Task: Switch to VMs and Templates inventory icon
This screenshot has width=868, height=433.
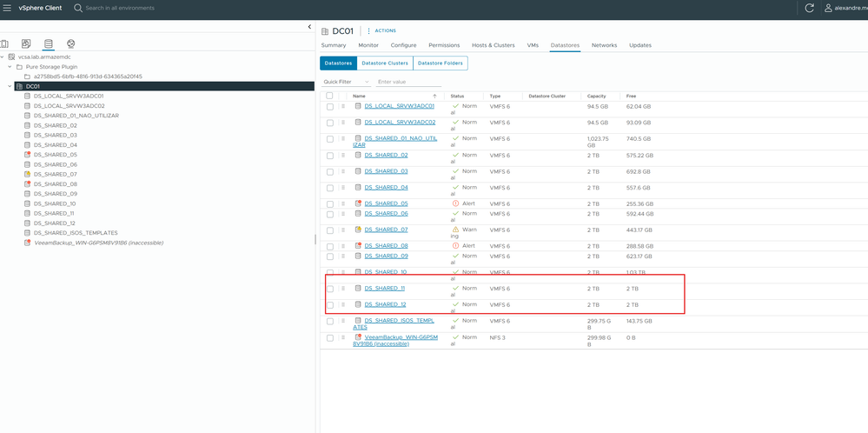Action: 26,43
